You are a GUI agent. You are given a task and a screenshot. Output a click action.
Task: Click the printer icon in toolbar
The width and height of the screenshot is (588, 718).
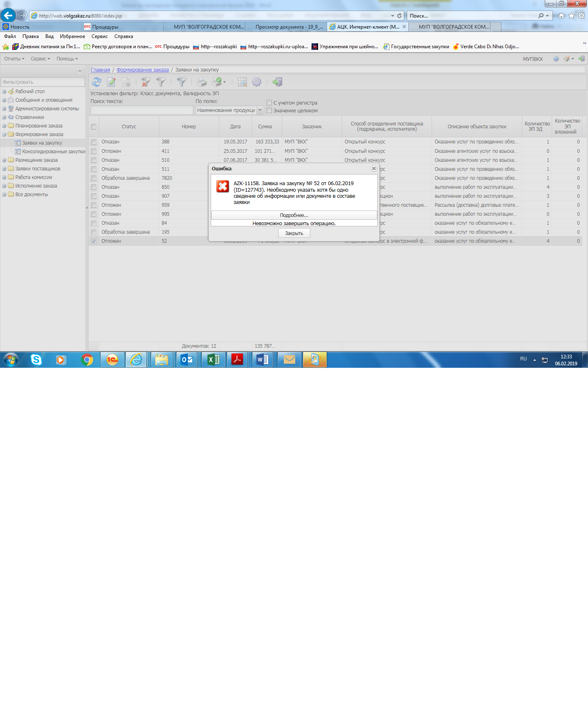(x=202, y=82)
